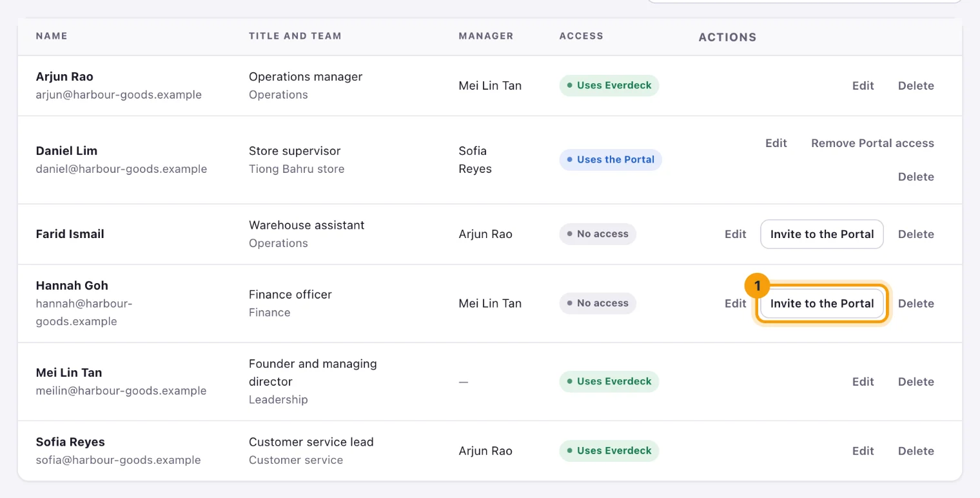Edit Farid Ismail's record
The image size is (980, 498).
(x=735, y=234)
